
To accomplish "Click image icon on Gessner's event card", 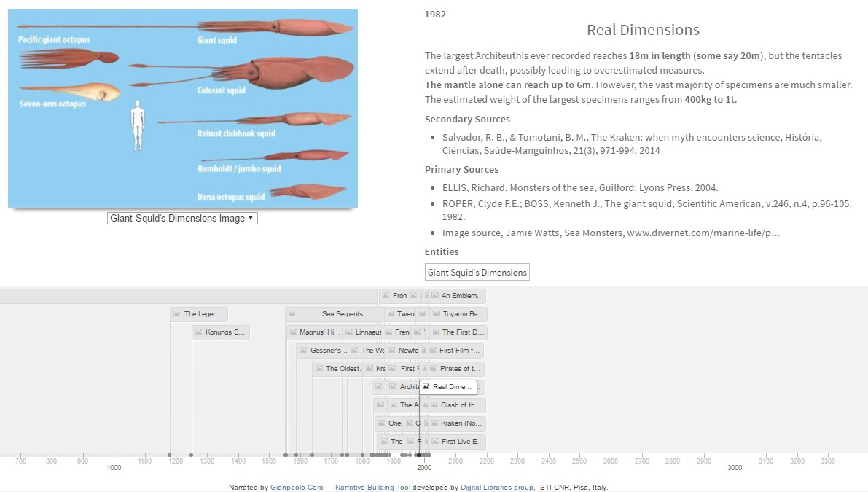I will pos(302,351).
